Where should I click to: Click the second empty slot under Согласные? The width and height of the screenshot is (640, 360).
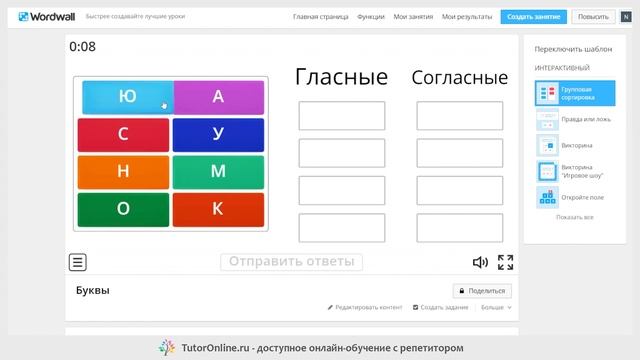tap(460, 153)
